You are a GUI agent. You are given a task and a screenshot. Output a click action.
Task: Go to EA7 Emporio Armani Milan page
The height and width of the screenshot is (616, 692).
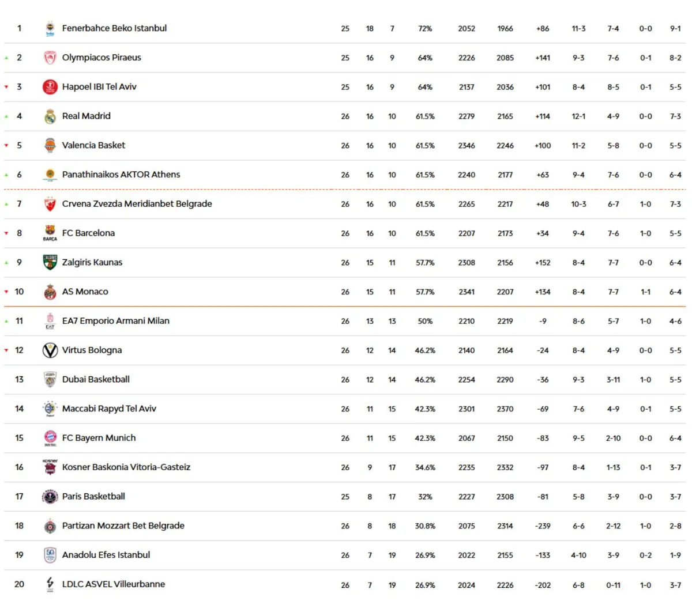pos(115,321)
